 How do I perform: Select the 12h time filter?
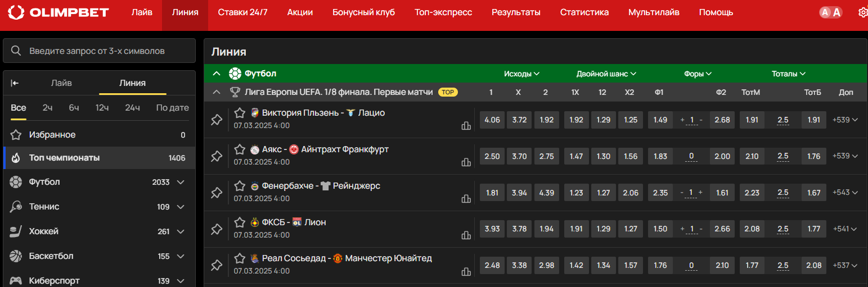(x=102, y=108)
